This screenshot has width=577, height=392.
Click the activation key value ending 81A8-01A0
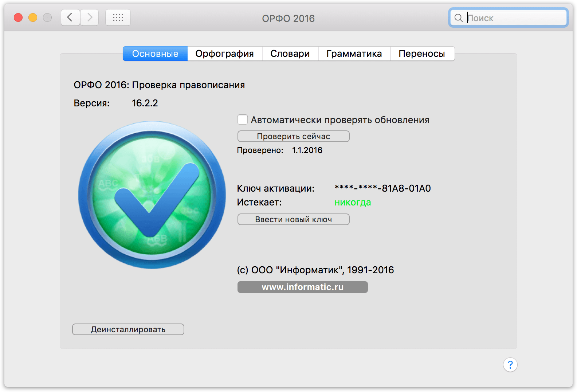tap(382, 188)
